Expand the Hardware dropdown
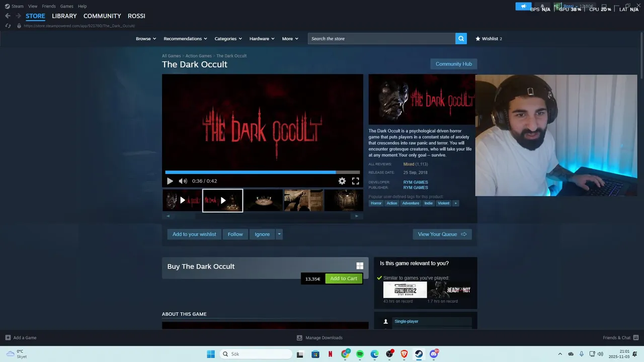Viewport: 644px width, 362px height. [x=262, y=39]
